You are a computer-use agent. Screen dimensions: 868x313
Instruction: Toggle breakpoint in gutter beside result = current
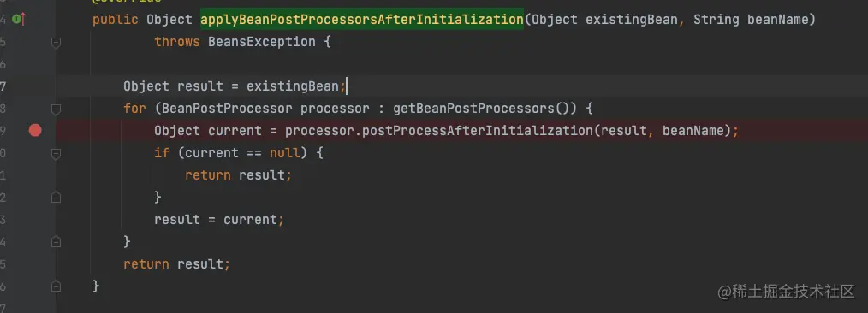tap(35, 220)
